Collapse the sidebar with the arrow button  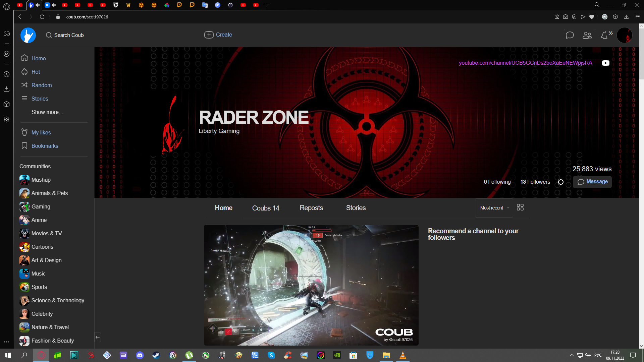(98, 337)
